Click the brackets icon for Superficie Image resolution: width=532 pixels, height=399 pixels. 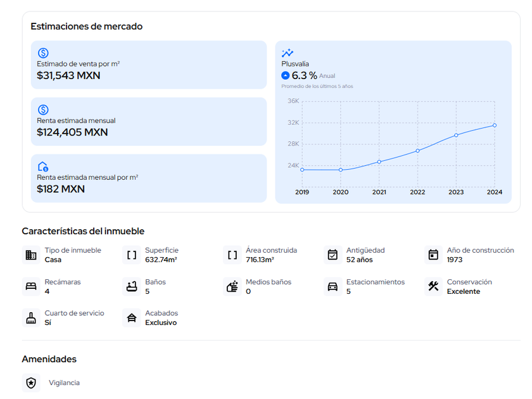click(x=132, y=255)
